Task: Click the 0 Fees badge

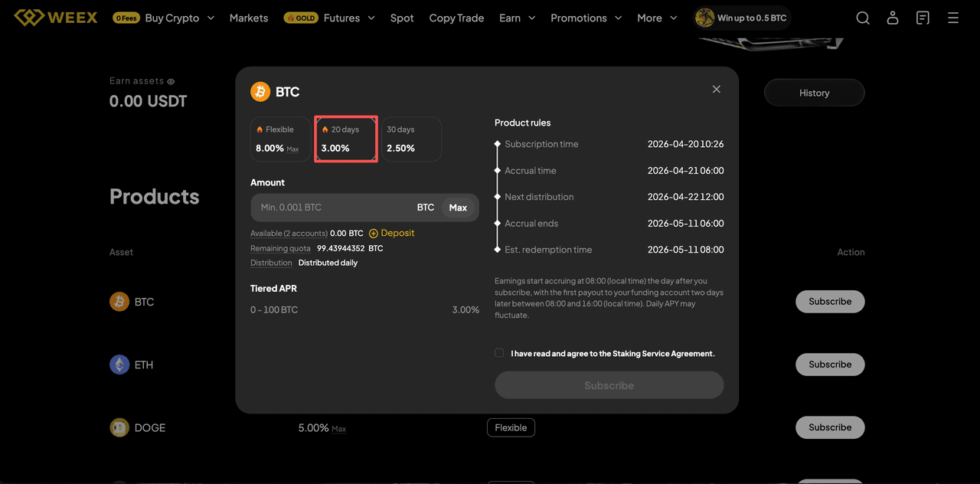Action: (x=126, y=18)
